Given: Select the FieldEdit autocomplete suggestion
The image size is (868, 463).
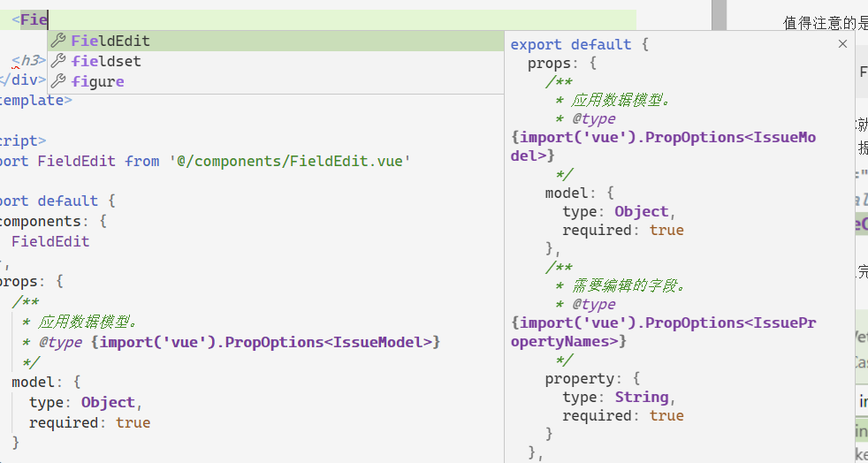Looking at the screenshot, I should (110, 41).
